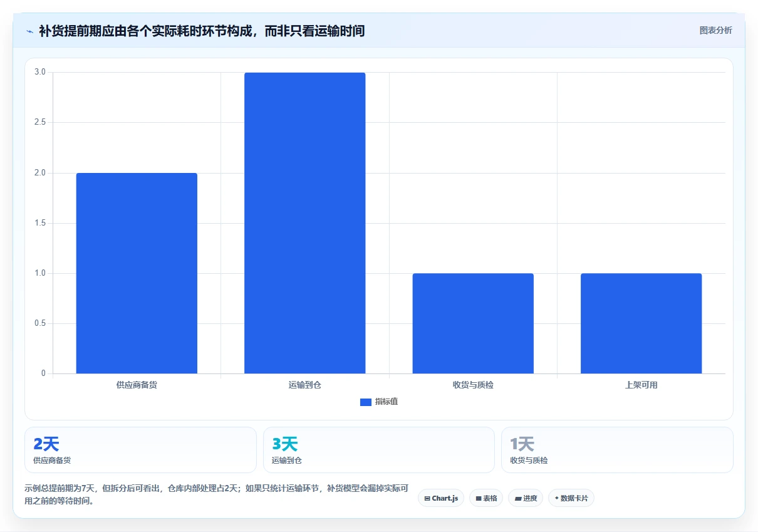Select the 收货与质检 bar in chart
This screenshot has width=758, height=532.
473,323
